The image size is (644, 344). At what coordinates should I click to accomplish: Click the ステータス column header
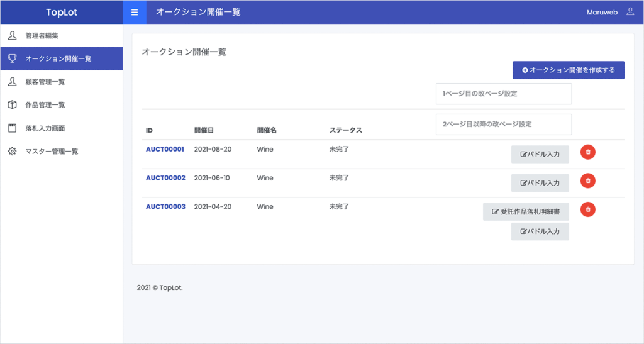point(346,131)
